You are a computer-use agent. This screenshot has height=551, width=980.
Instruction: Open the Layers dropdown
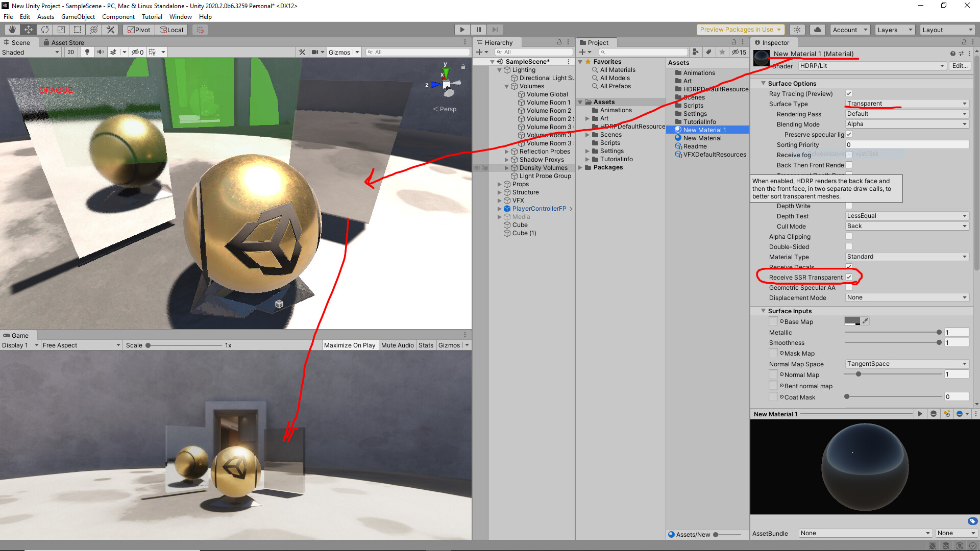[894, 30]
